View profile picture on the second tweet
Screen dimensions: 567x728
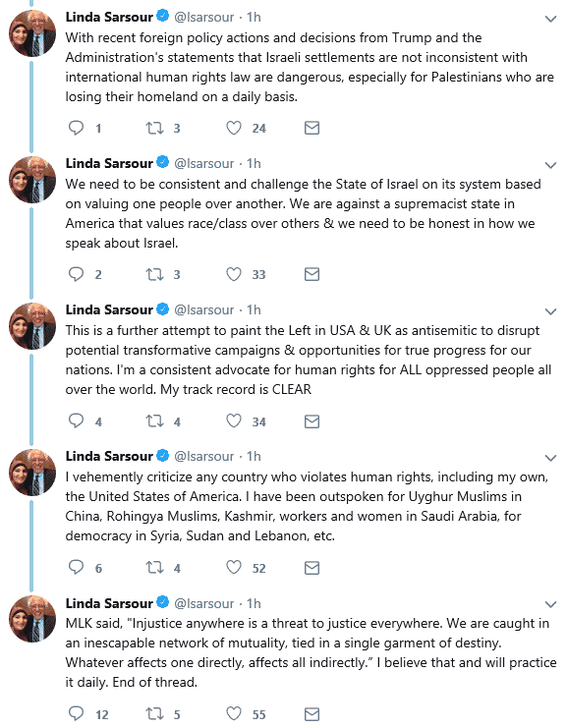(x=32, y=180)
